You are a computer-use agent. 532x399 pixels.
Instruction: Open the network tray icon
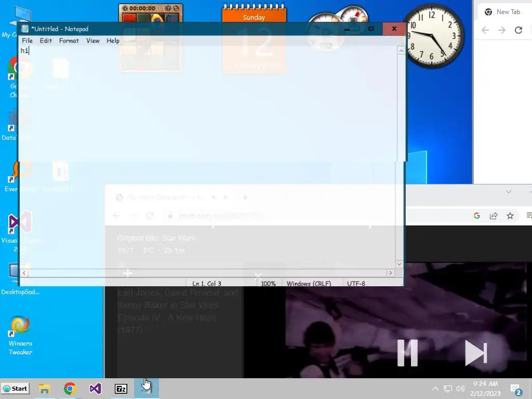448,389
